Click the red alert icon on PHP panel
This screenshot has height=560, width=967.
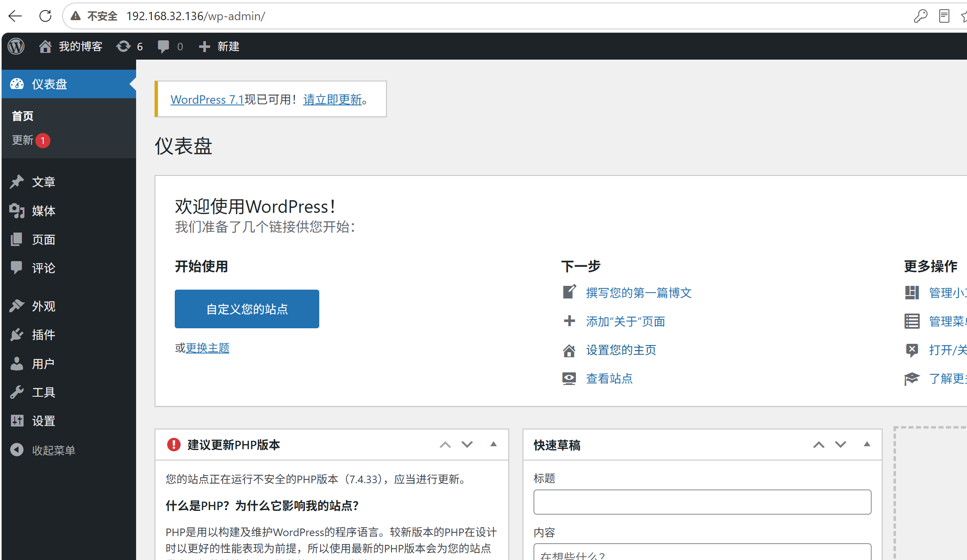point(173,445)
